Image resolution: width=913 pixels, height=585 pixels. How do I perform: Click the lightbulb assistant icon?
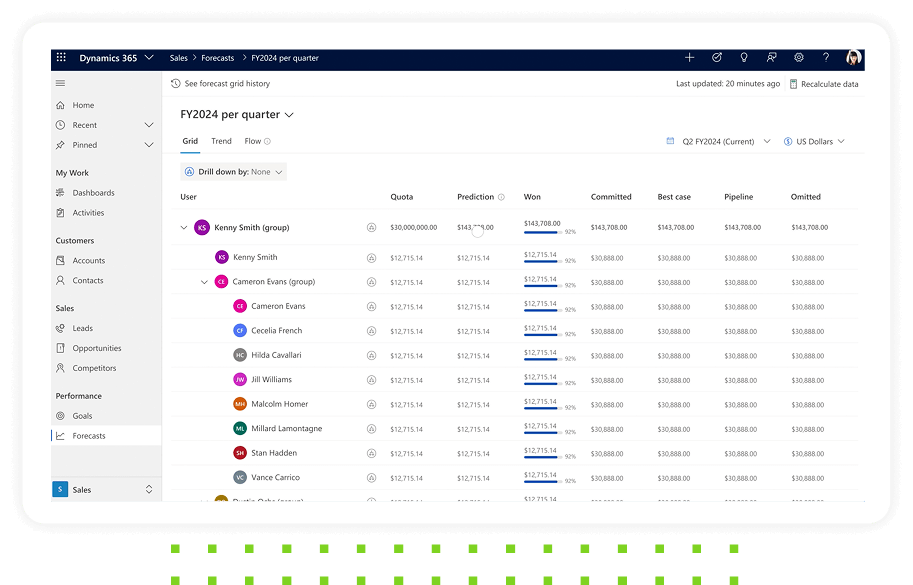(x=744, y=58)
